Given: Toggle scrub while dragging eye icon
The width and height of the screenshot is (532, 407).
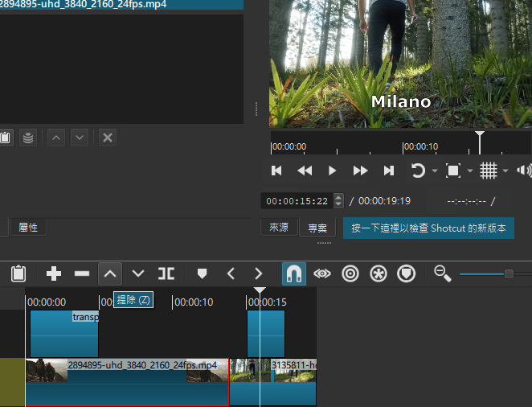Looking at the screenshot, I should (x=322, y=273).
